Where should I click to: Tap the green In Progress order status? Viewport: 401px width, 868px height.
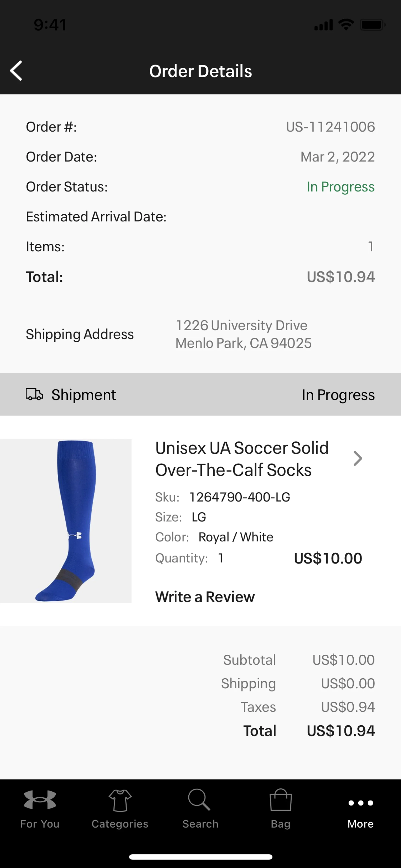click(x=340, y=187)
